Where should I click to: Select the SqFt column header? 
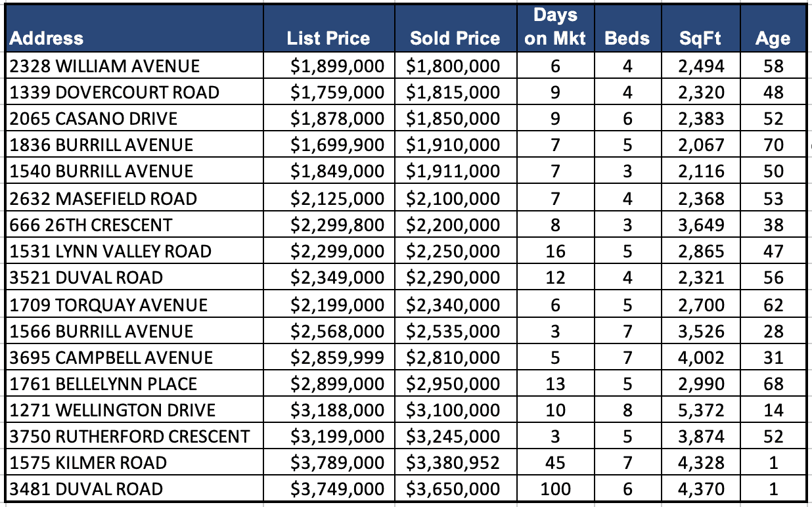click(700, 38)
